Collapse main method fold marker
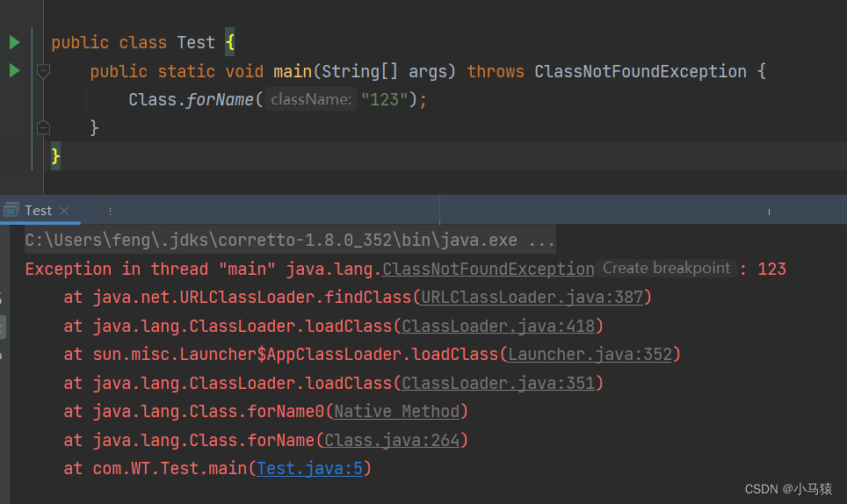 tap(43, 71)
